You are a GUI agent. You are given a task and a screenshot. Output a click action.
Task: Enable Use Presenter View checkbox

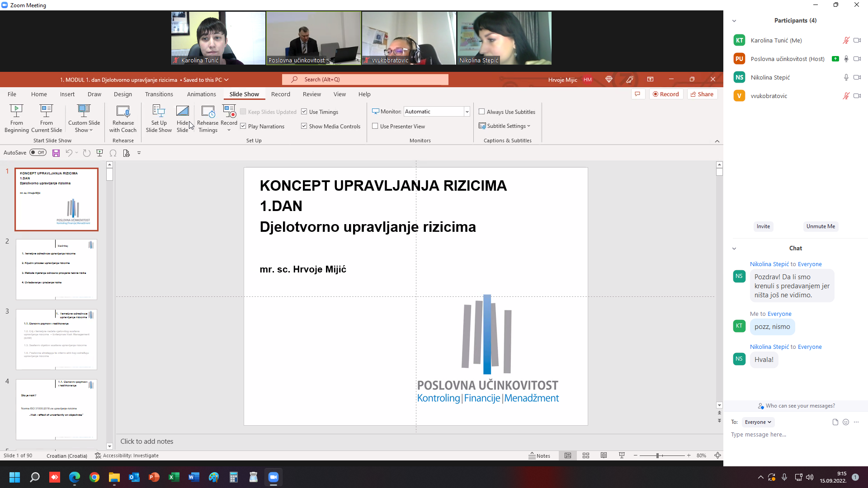[x=375, y=126]
